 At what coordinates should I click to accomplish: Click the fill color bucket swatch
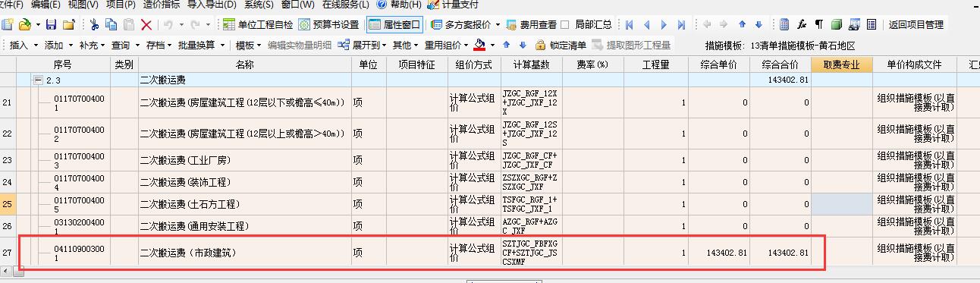(479, 46)
